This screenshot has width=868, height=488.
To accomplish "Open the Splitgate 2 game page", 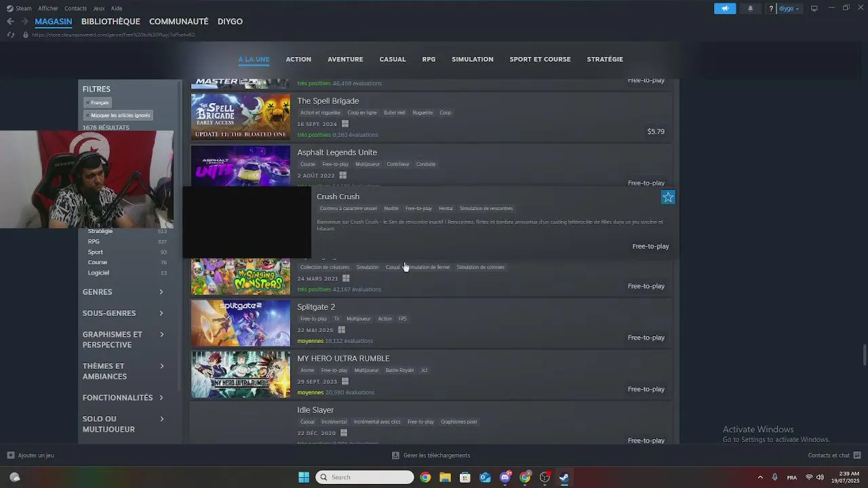I will coord(316,307).
